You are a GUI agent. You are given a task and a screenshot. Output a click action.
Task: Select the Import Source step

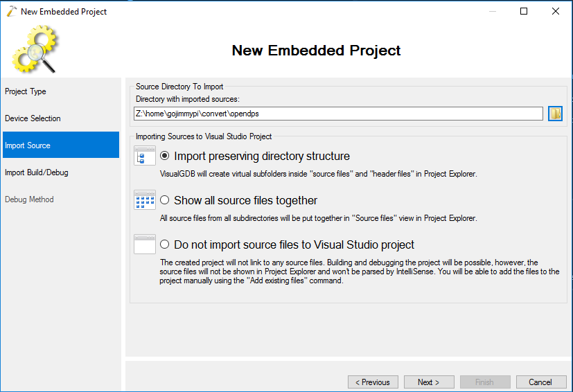[61, 145]
